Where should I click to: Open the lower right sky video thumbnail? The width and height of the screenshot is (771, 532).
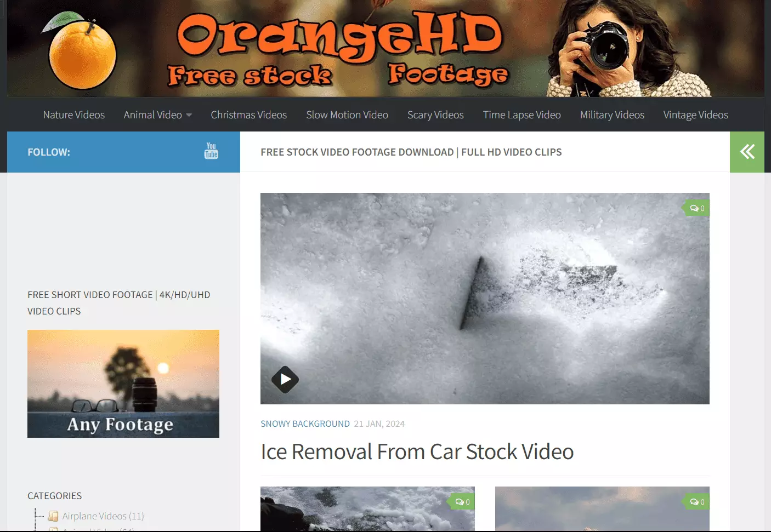pyautogui.click(x=602, y=508)
